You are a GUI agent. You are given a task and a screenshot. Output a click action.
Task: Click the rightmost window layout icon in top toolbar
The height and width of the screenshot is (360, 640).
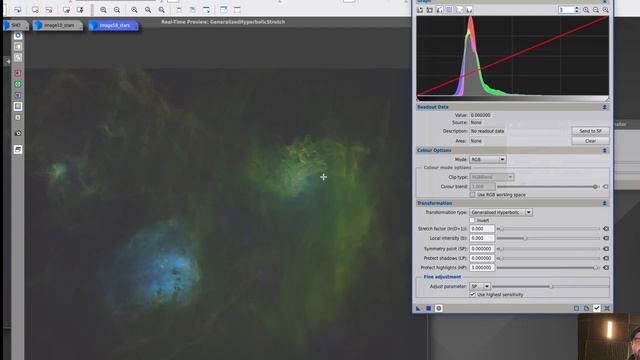pos(237,10)
